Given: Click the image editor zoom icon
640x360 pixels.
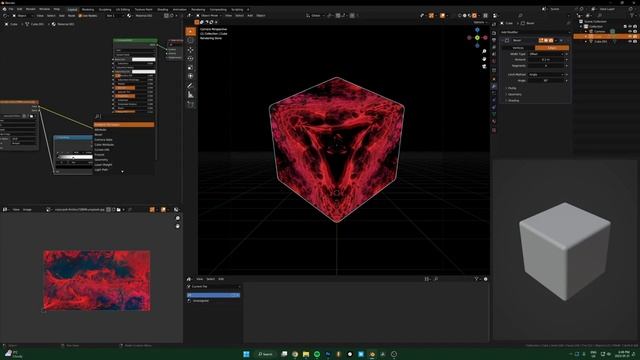Looking at the screenshot, I should [178, 218].
